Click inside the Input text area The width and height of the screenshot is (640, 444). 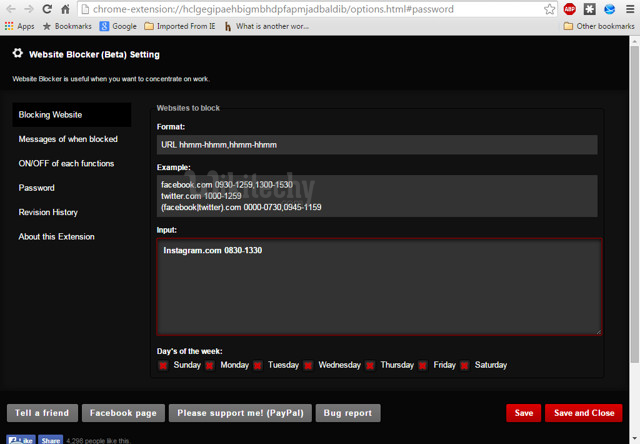378,290
